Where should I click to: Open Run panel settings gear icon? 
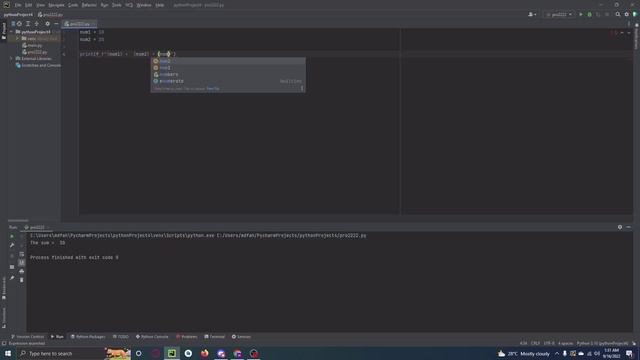620,227
